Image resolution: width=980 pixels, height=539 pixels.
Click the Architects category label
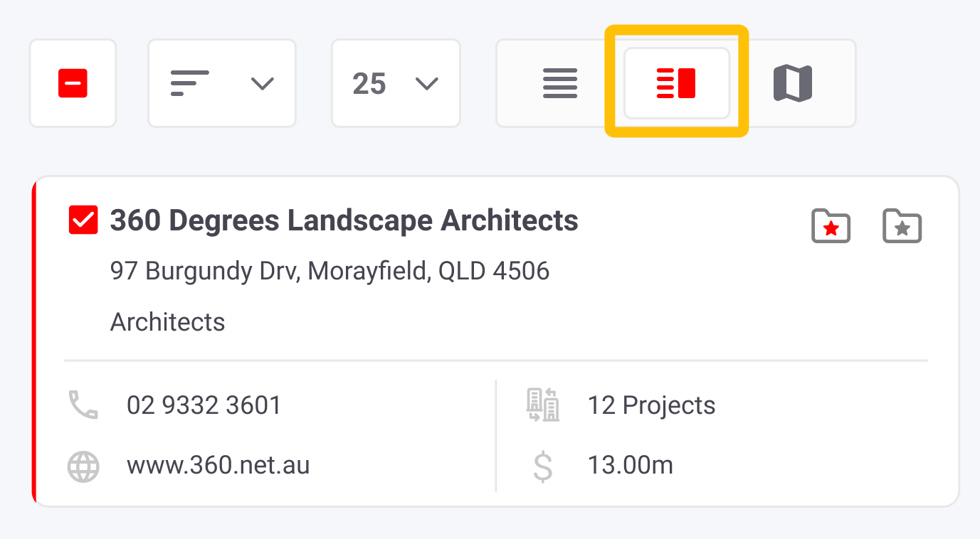pyautogui.click(x=167, y=322)
